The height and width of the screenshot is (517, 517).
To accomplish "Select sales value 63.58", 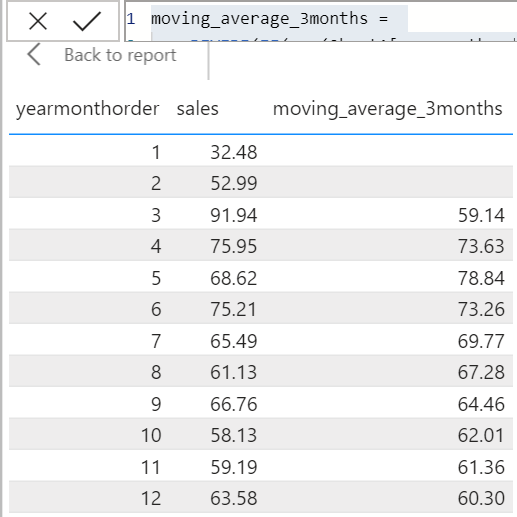I will pyautogui.click(x=234, y=498).
